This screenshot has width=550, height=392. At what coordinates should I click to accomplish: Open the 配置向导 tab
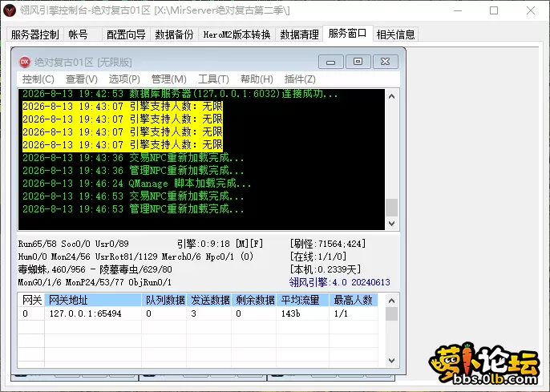pyautogui.click(x=126, y=34)
